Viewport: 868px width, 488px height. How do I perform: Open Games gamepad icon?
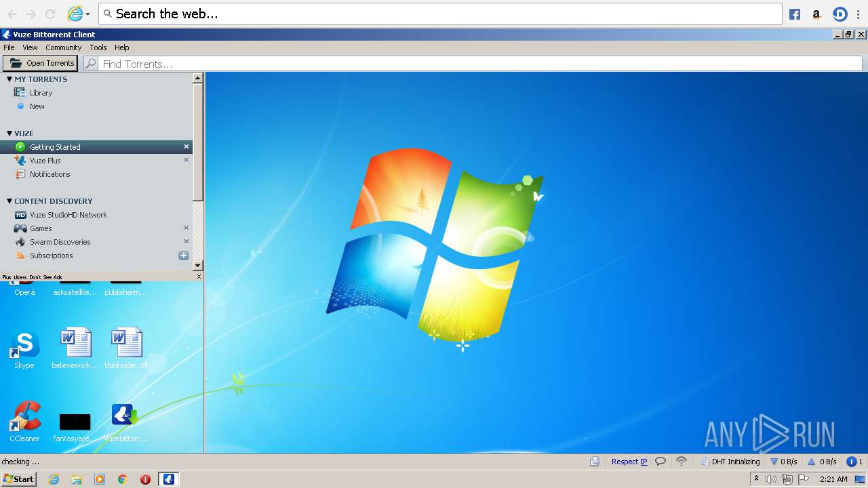pos(20,228)
